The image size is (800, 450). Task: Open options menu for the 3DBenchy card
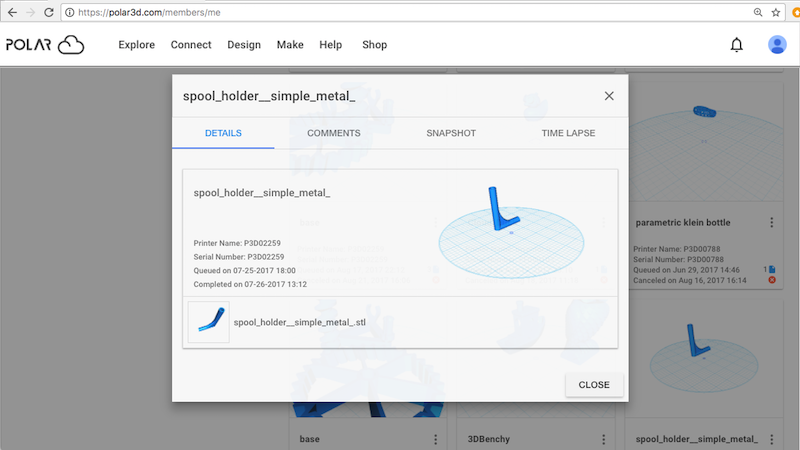[x=604, y=439]
